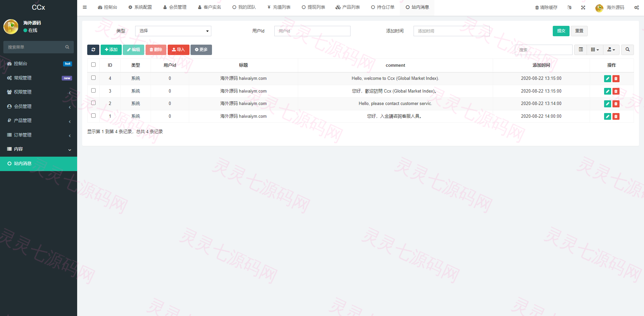Check the checkbox for row ID 1

(93, 116)
